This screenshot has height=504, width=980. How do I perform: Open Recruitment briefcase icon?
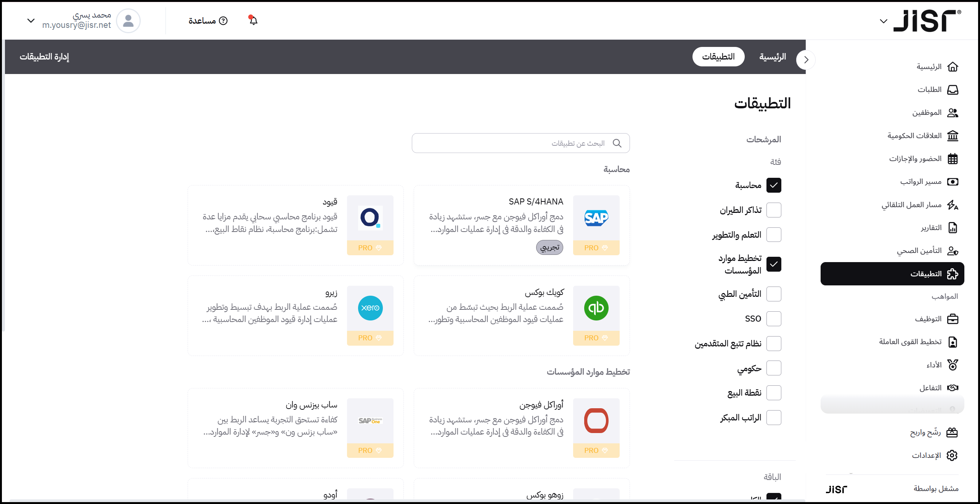953,319
